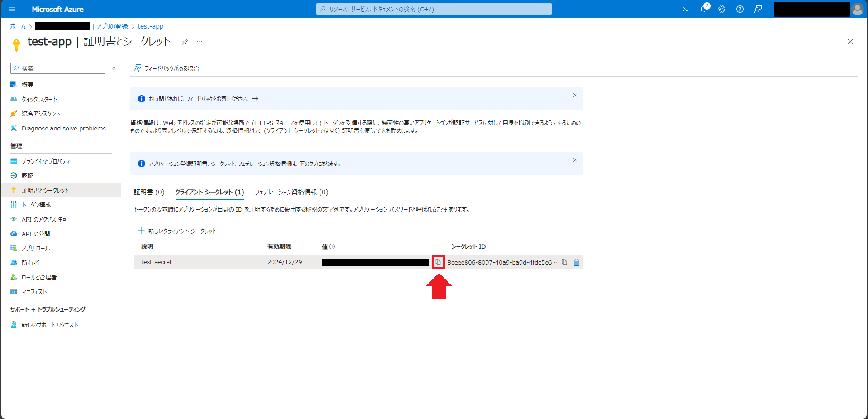Open the account avatar menu
This screenshot has height=419, width=868.
(858, 9)
